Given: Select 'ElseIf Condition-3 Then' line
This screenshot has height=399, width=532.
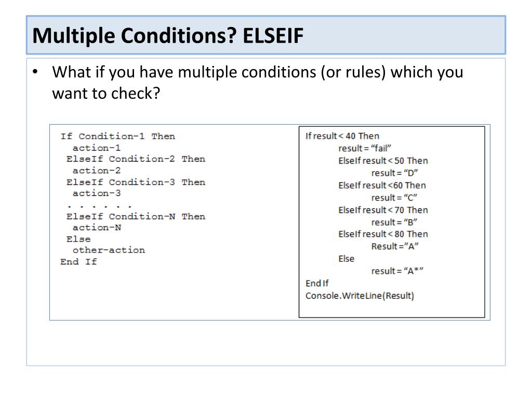Looking at the screenshot, I should pyautogui.click(x=136, y=182).
